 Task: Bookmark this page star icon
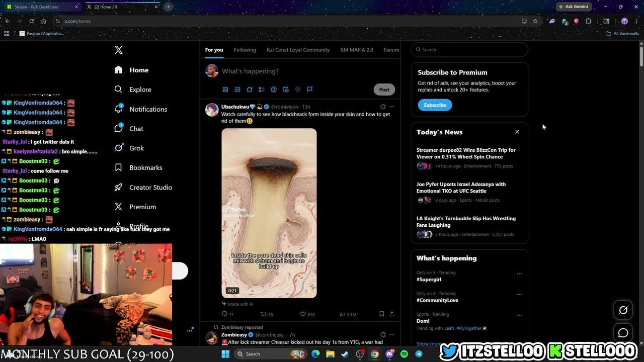coord(535,21)
